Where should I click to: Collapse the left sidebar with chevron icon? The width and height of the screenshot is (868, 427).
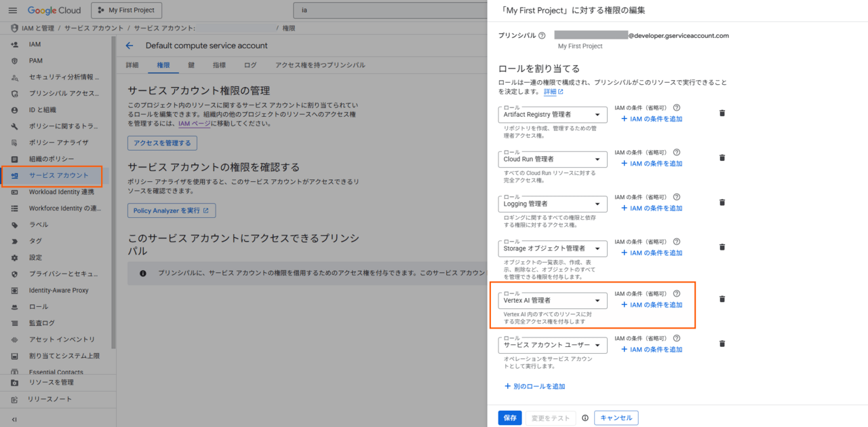coord(14,420)
